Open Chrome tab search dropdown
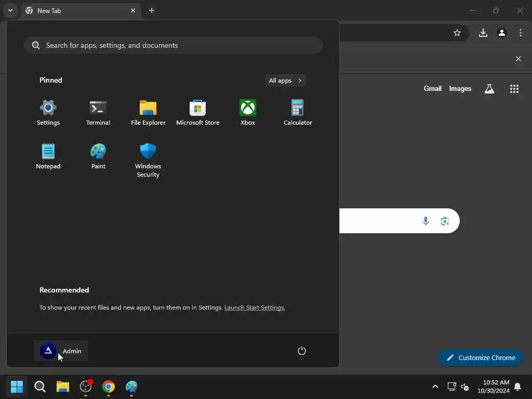The width and height of the screenshot is (532, 399). point(10,10)
